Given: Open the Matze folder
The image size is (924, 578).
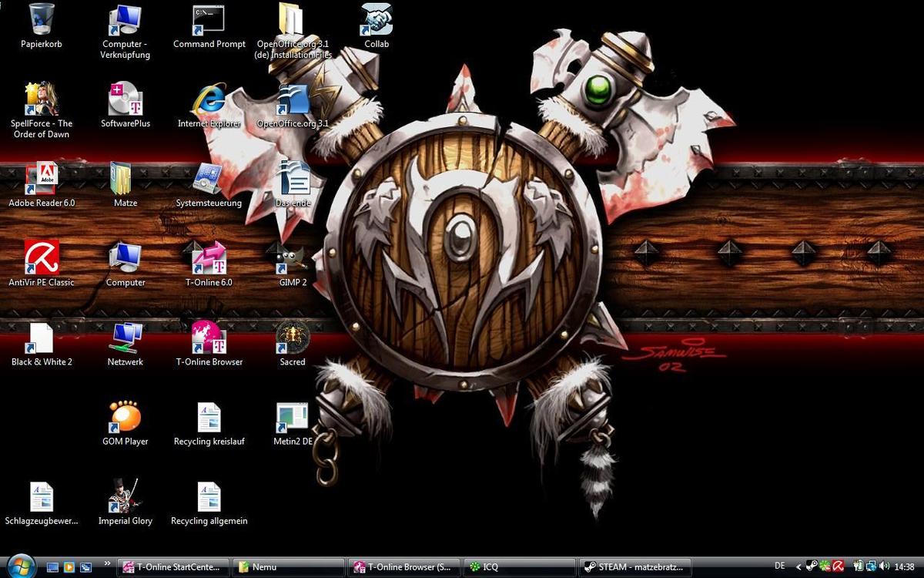Looking at the screenshot, I should [126, 185].
